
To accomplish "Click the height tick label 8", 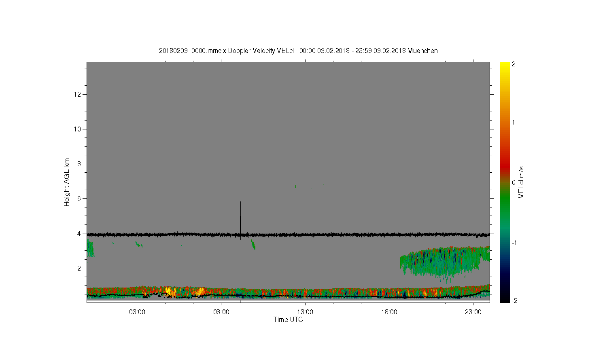I will [80, 164].
